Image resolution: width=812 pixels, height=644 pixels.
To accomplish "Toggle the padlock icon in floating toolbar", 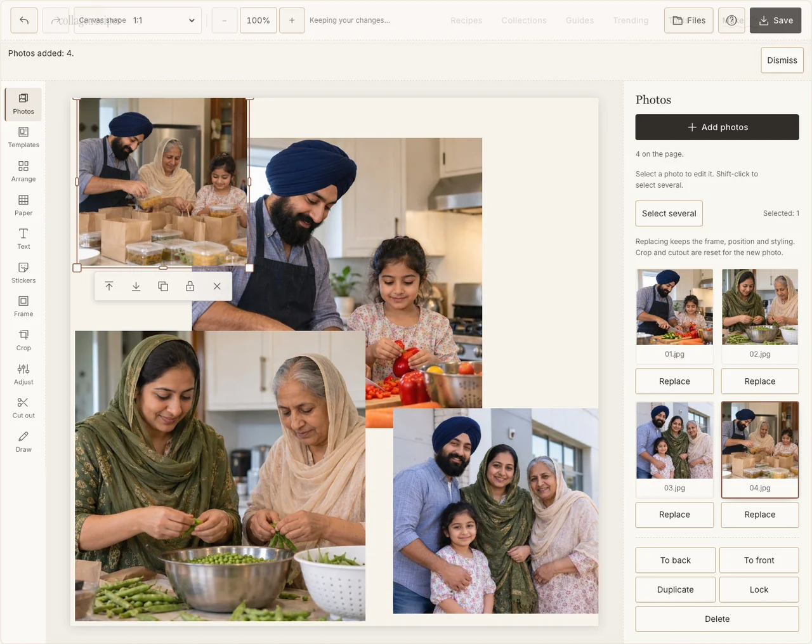I will point(190,286).
